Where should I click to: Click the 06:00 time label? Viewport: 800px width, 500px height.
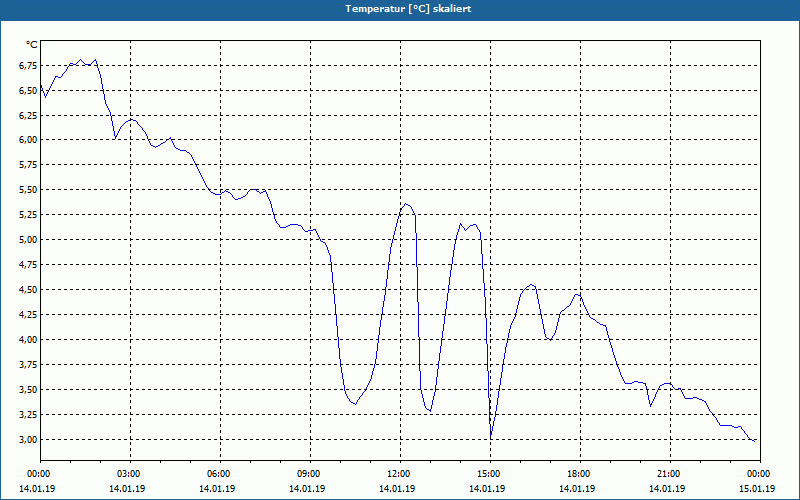tap(220, 474)
